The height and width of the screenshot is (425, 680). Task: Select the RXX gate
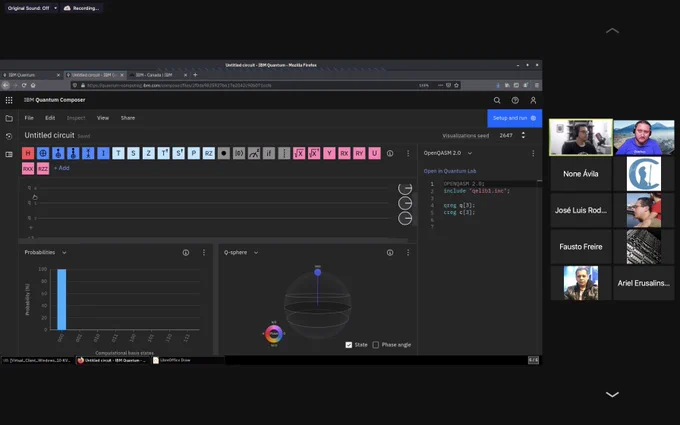28,168
